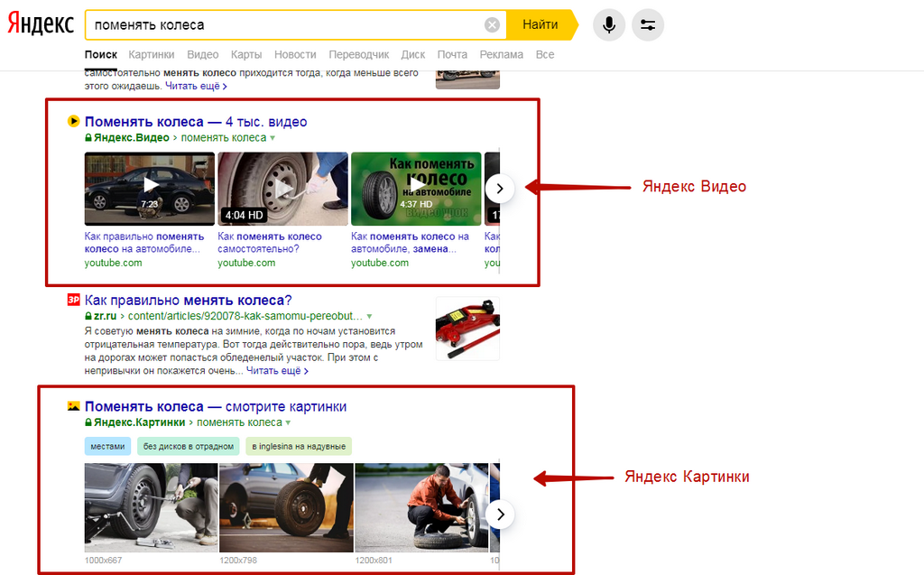This screenshot has height=575, width=924.
Task: Open link Как правильно менять колеса?
Action: click(x=188, y=301)
